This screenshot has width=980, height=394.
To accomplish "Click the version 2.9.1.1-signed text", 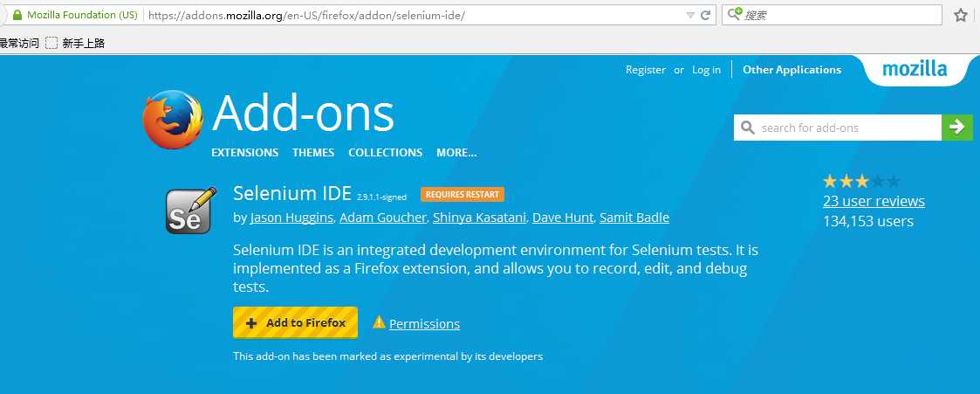I will pos(382,197).
